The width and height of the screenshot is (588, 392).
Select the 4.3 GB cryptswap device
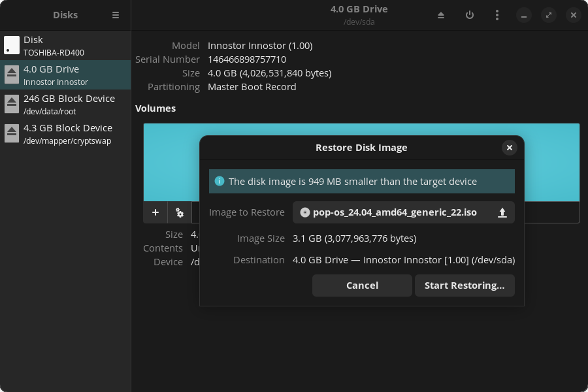[65, 133]
